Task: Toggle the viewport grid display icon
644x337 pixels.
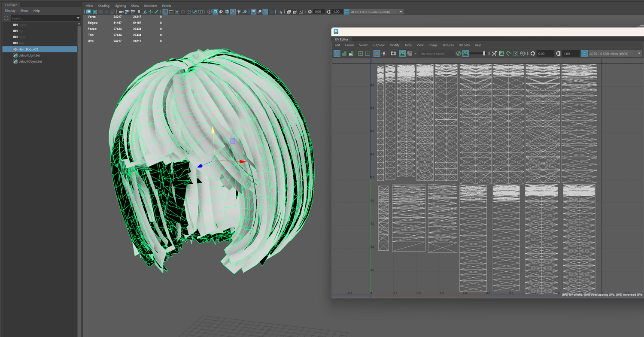Action: (165, 12)
